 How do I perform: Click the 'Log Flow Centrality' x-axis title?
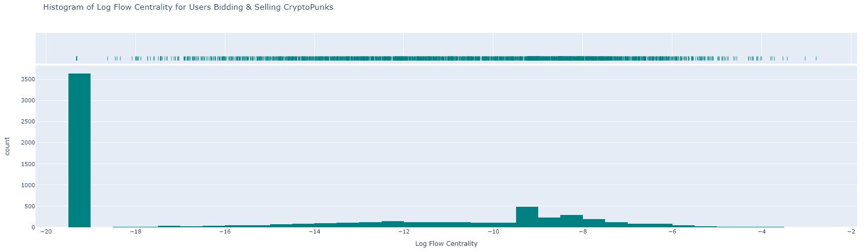[446, 244]
